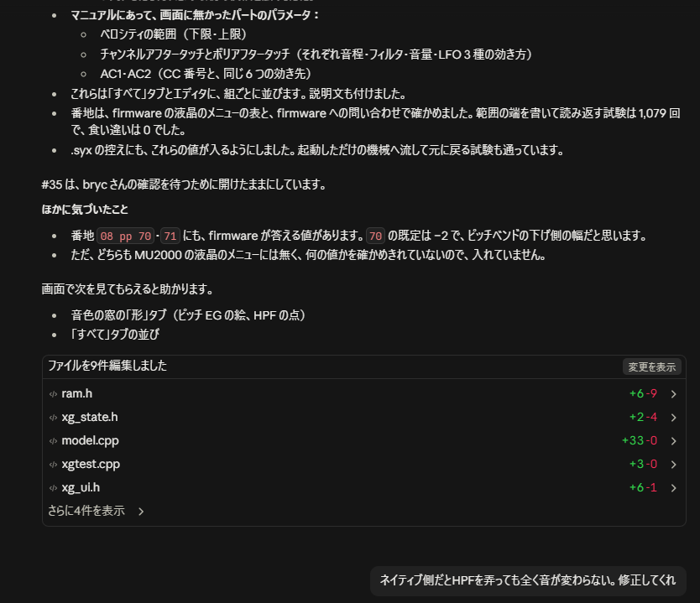Open the xg_state.h file name
700x603 pixels.
tap(90, 417)
